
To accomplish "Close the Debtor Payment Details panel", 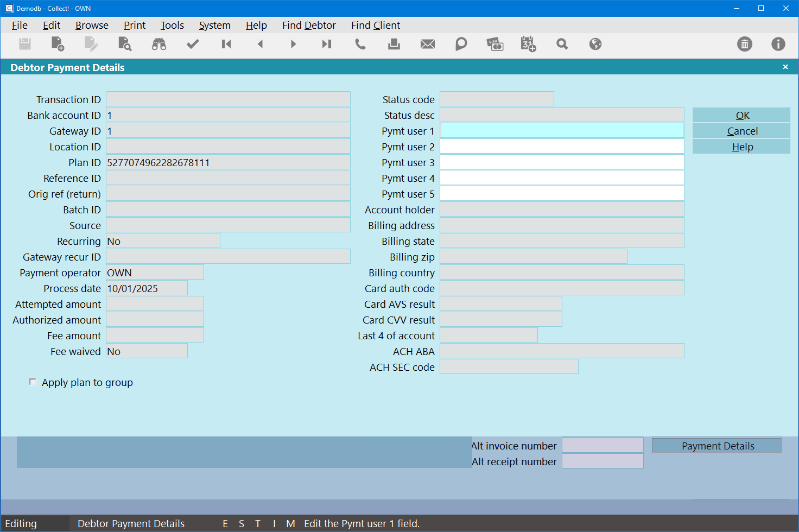I will point(785,67).
